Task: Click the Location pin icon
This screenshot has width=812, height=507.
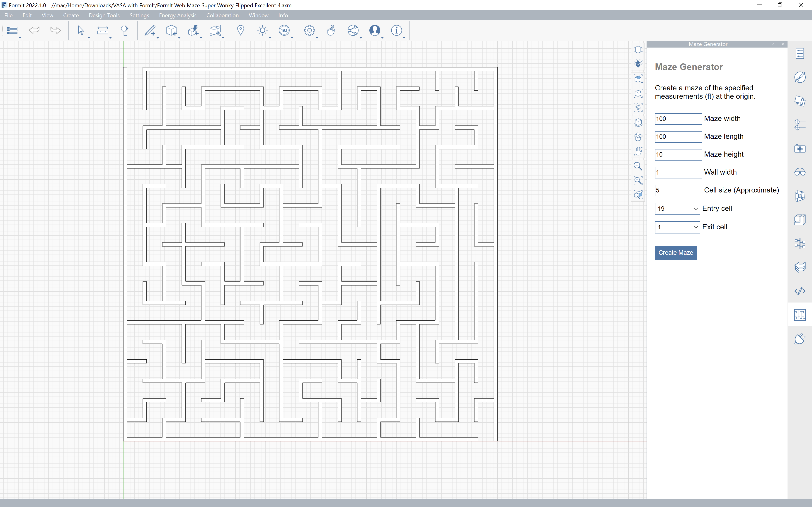Action: click(x=241, y=31)
